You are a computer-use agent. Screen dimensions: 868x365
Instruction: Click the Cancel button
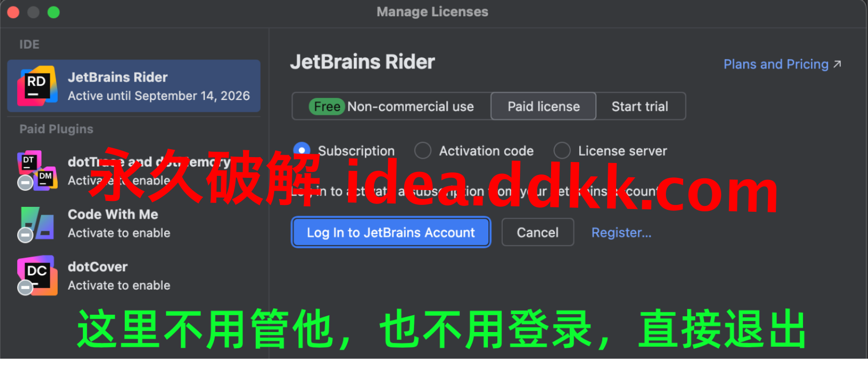[538, 232]
